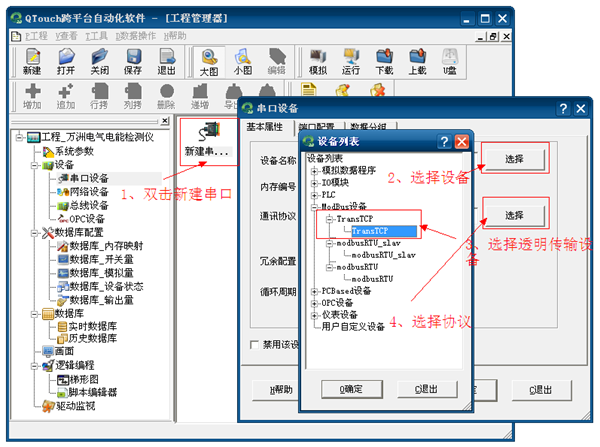Viewport: 600px width, 447px height.
Task: Select the highlighted TransTCP child item
Action: 384,231
